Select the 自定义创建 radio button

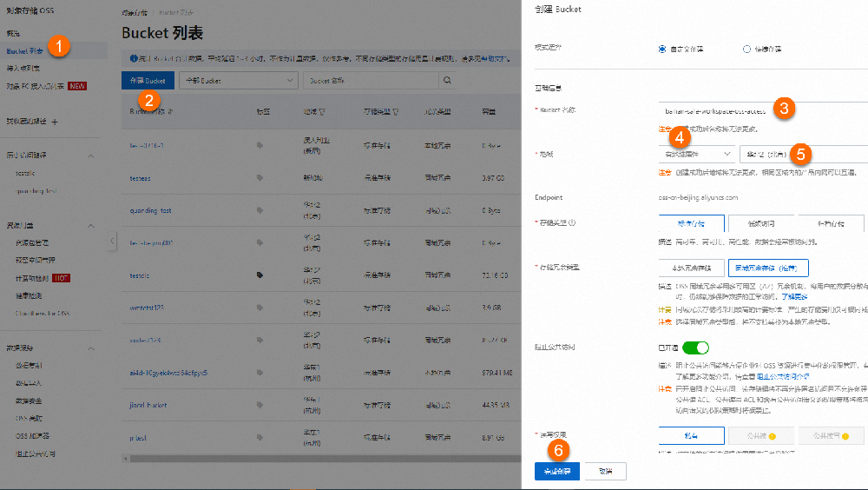[662, 49]
